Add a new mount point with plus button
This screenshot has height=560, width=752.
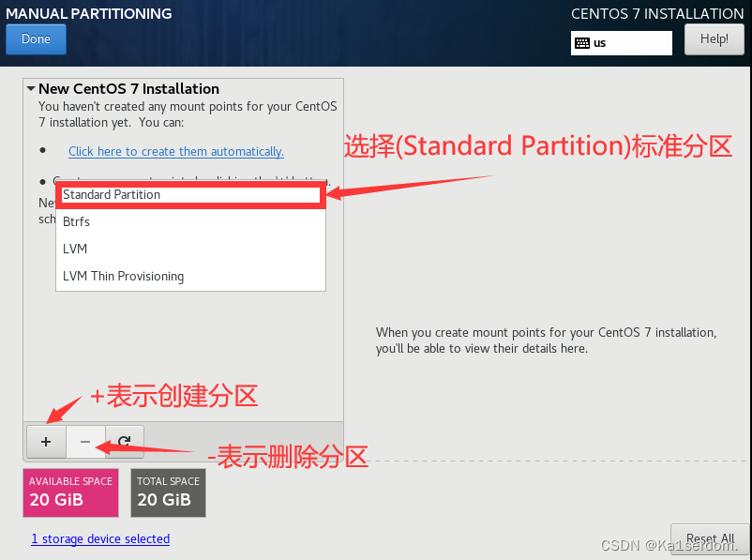click(46, 442)
